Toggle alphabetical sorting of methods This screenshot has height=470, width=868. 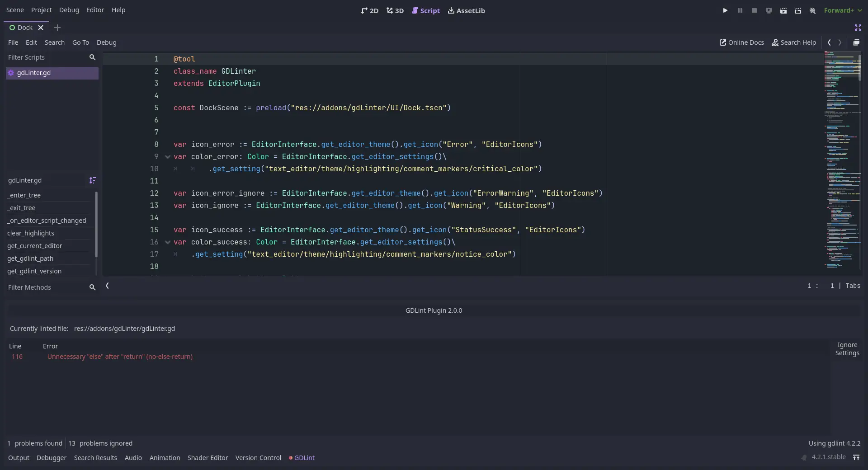tap(92, 180)
